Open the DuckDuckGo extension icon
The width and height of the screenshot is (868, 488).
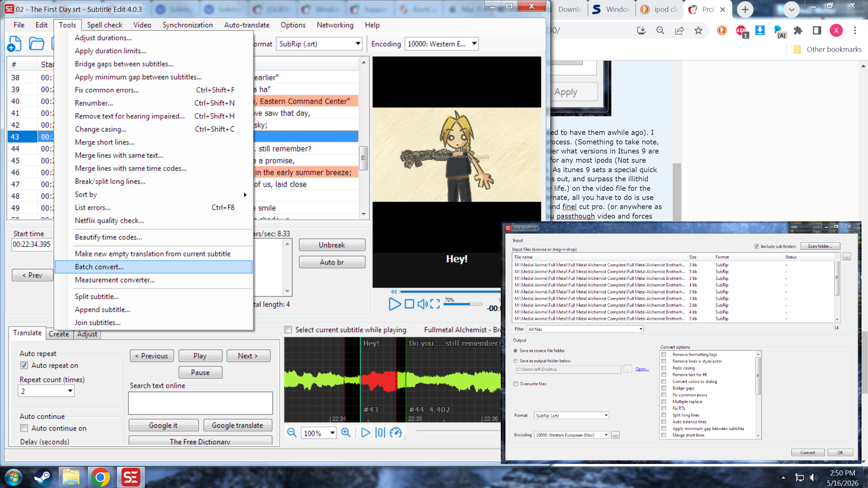[x=722, y=30]
